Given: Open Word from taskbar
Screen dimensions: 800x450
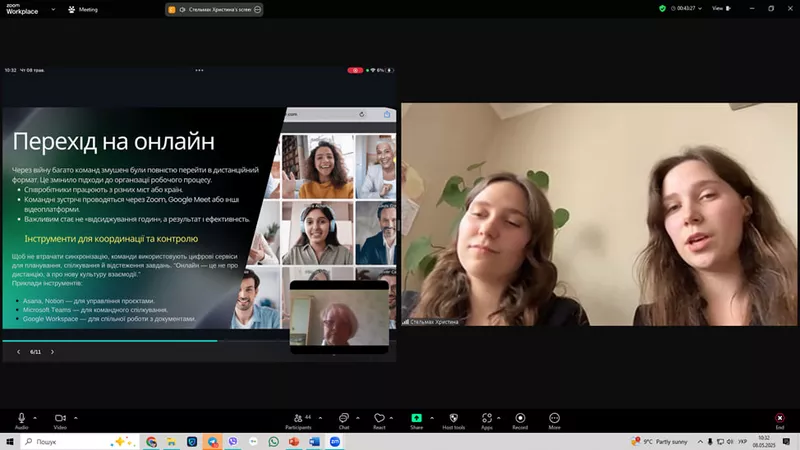Looking at the screenshot, I should point(314,442).
